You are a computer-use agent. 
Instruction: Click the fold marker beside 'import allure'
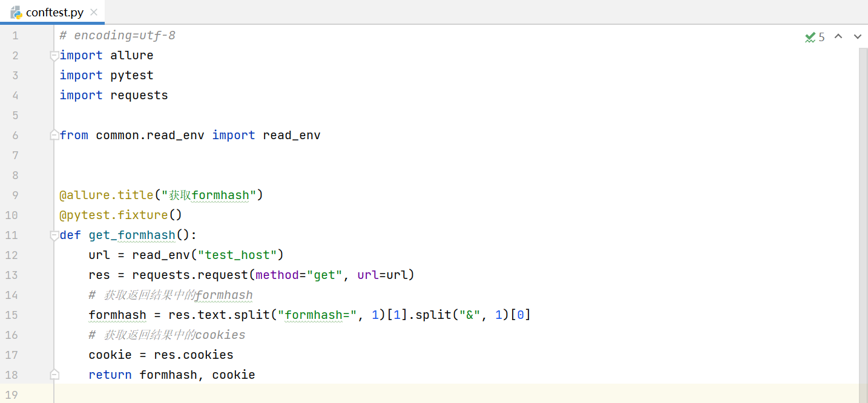click(x=54, y=55)
